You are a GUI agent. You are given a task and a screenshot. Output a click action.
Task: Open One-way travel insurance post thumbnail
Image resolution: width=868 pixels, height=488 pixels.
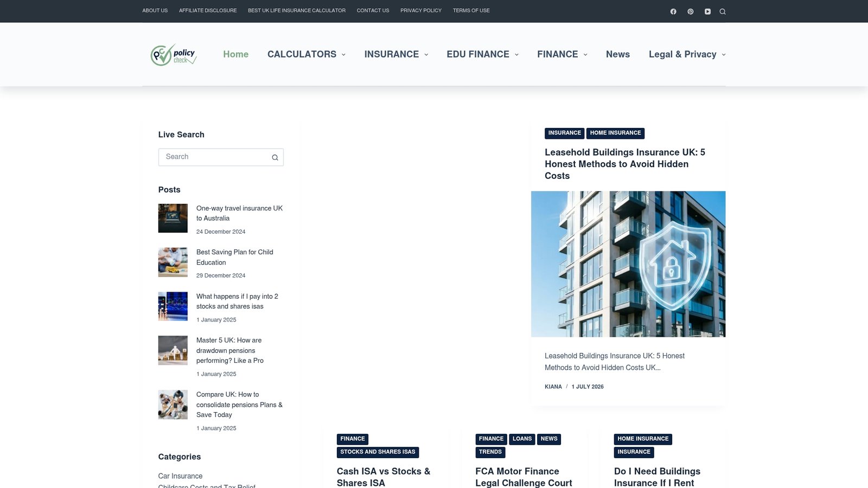coord(173,218)
